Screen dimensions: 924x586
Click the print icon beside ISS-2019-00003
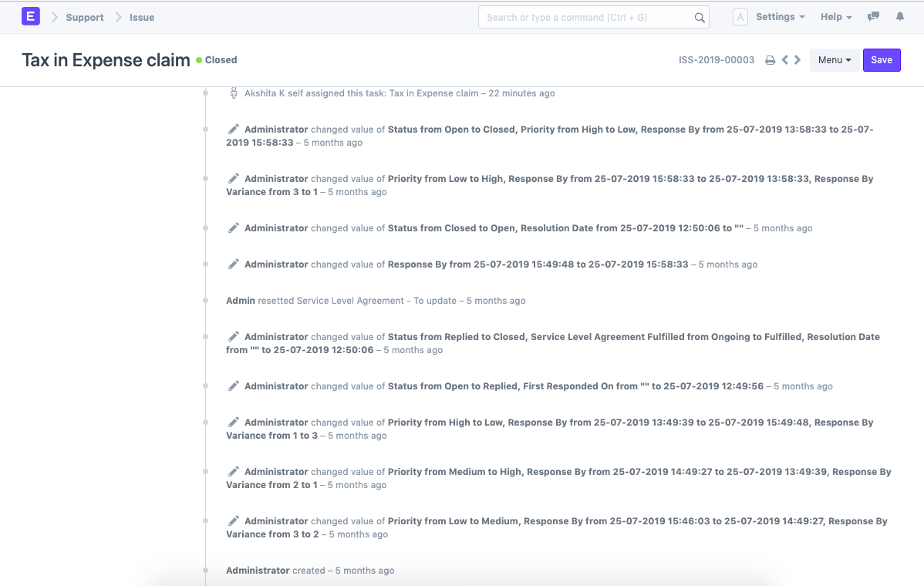point(770,59)
